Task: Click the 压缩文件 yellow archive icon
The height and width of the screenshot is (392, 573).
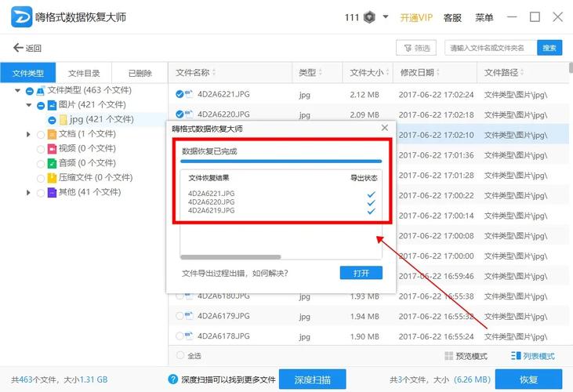Action: pyautogui.click(x=53, y=178)
